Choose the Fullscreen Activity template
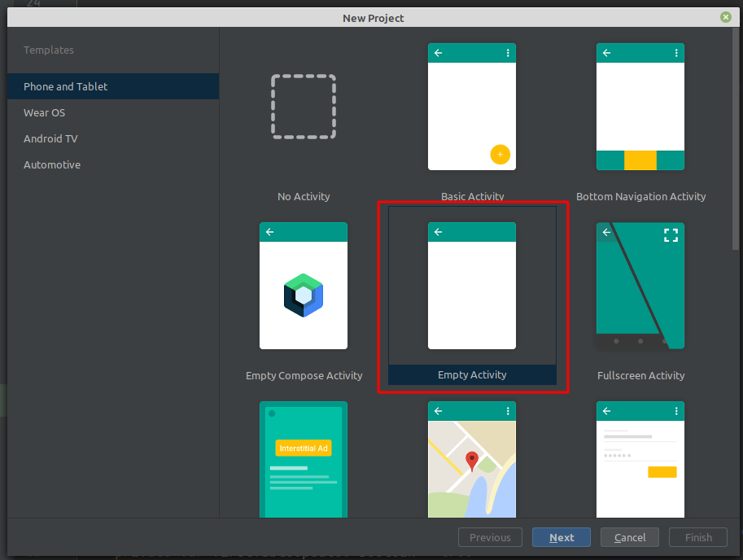743x560 pixels. click(640, 286)
